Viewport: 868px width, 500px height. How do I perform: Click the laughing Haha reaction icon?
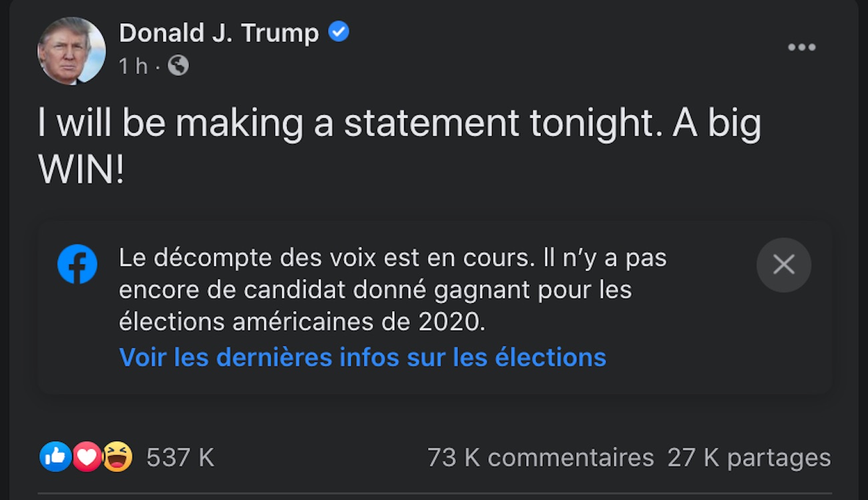pos(118,457)
